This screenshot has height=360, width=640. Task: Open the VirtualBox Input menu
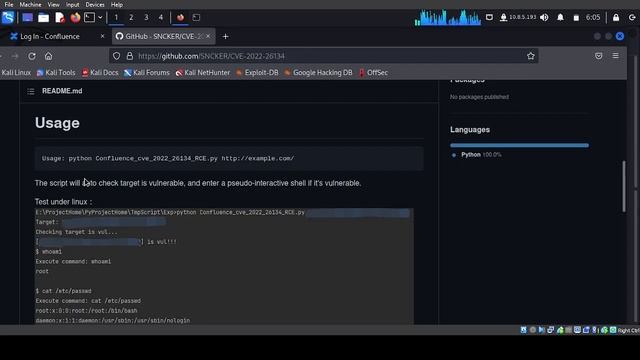(72, 4)
